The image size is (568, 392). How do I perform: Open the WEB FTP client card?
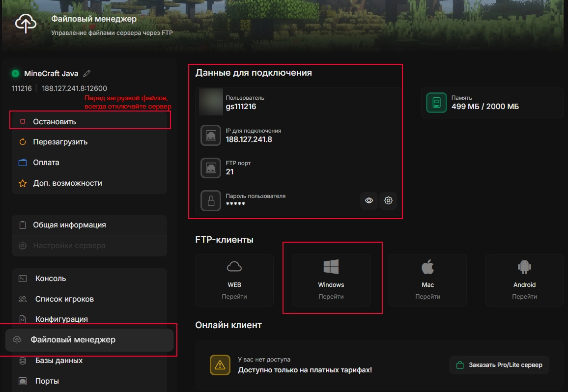coord(234,280)
